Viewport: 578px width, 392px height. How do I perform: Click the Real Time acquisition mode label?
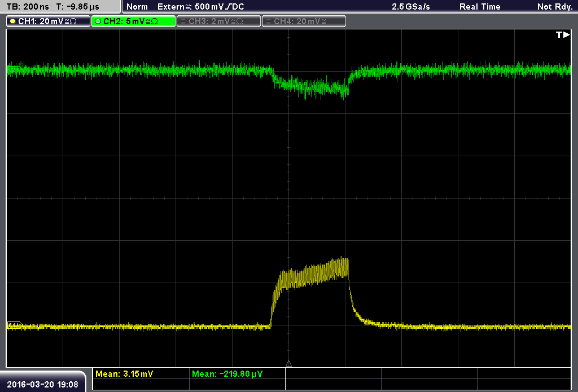coord(480,7)
